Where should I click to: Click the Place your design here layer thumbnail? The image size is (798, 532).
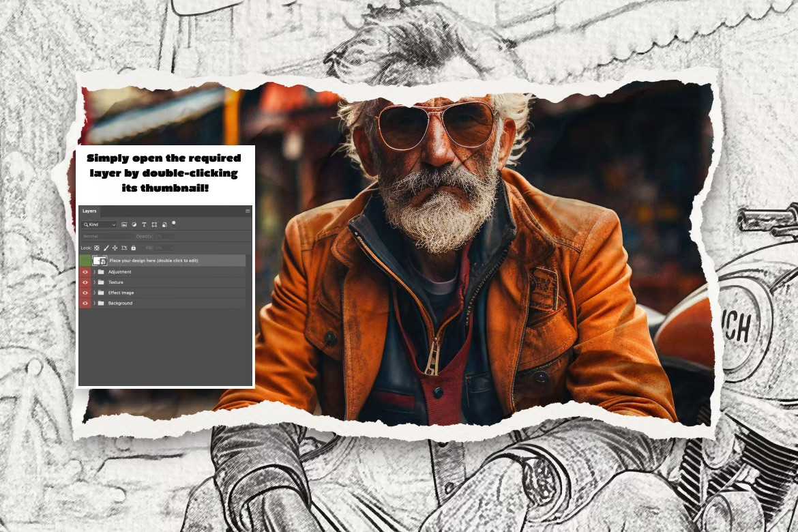100,261
